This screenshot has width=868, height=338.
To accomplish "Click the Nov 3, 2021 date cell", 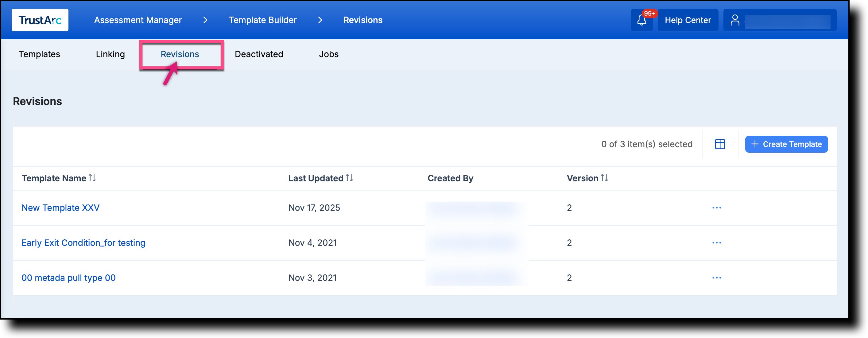I will point(312,278).
